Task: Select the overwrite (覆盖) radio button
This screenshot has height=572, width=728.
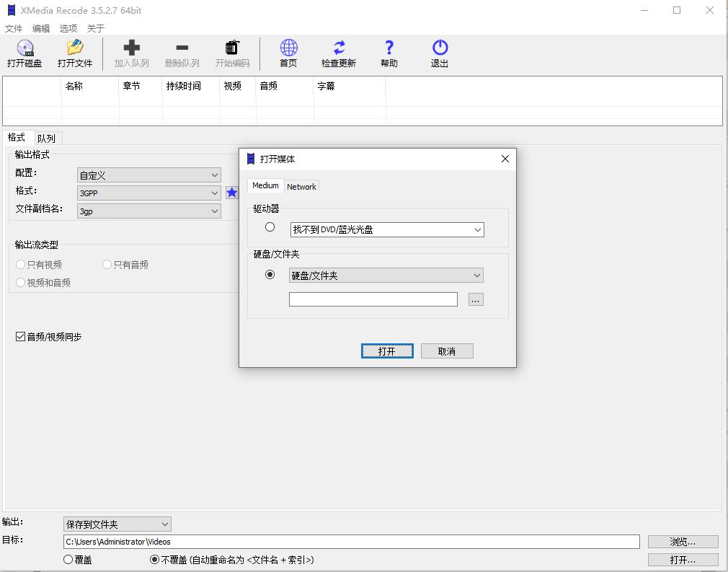Action: [68, 560]
